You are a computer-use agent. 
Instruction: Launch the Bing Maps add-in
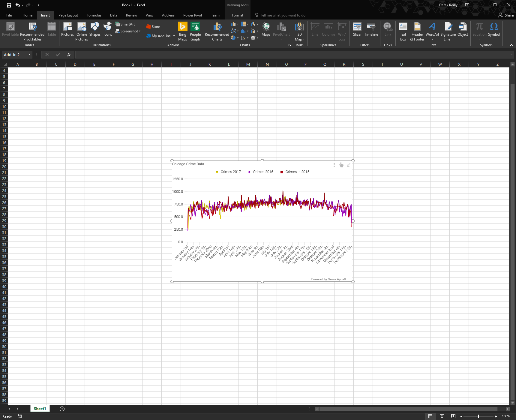183,31
